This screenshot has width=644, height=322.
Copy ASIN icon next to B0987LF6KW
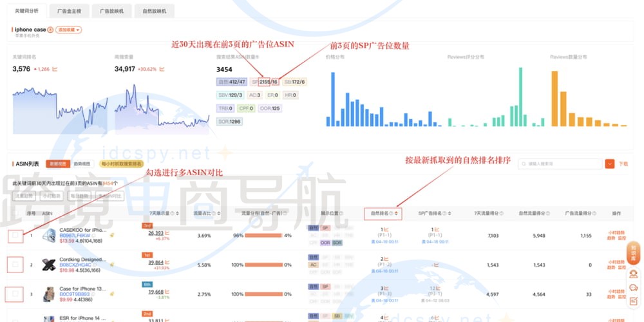93,235
